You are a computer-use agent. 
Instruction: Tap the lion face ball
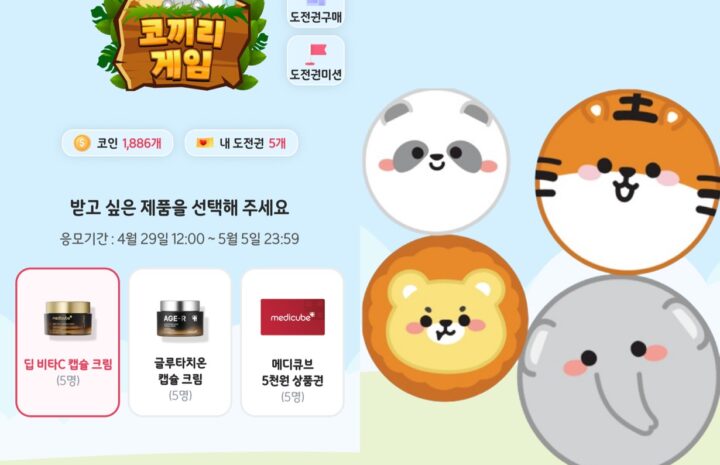[444, 318]
